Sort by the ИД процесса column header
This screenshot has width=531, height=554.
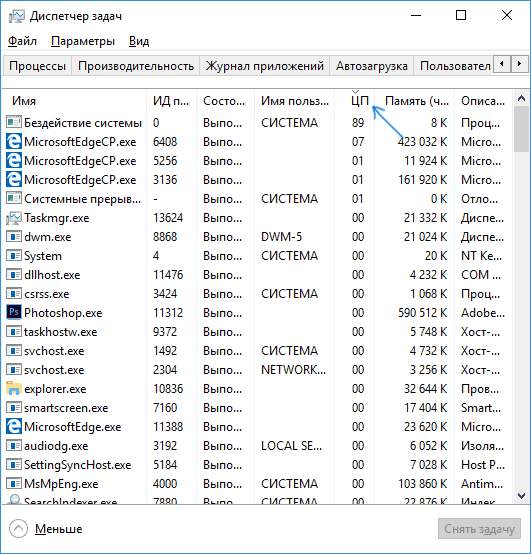pyautogui.click(x=171, y=101)
